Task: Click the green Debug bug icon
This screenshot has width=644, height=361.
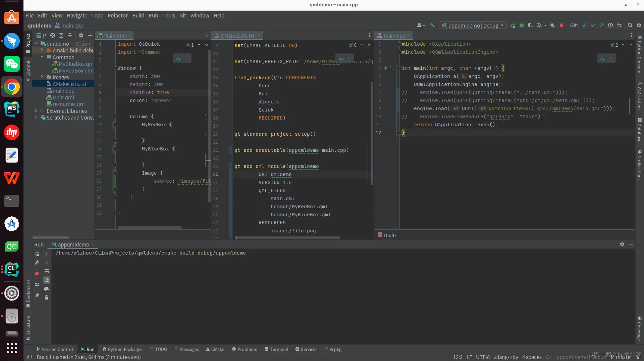Action: pyautogui.click(x=522, y=26)
